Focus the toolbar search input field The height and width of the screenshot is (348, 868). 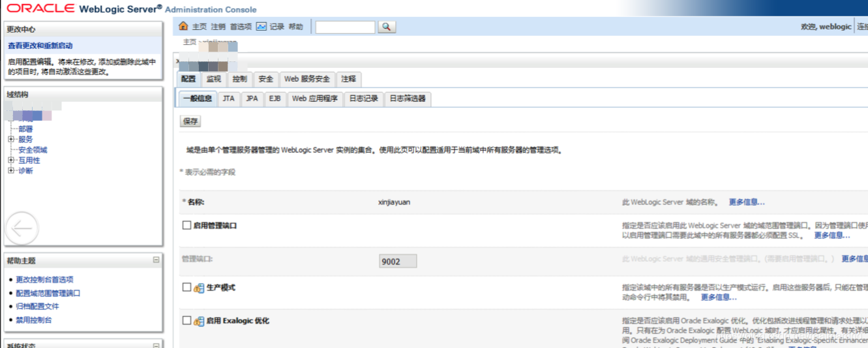coord(346,27)
